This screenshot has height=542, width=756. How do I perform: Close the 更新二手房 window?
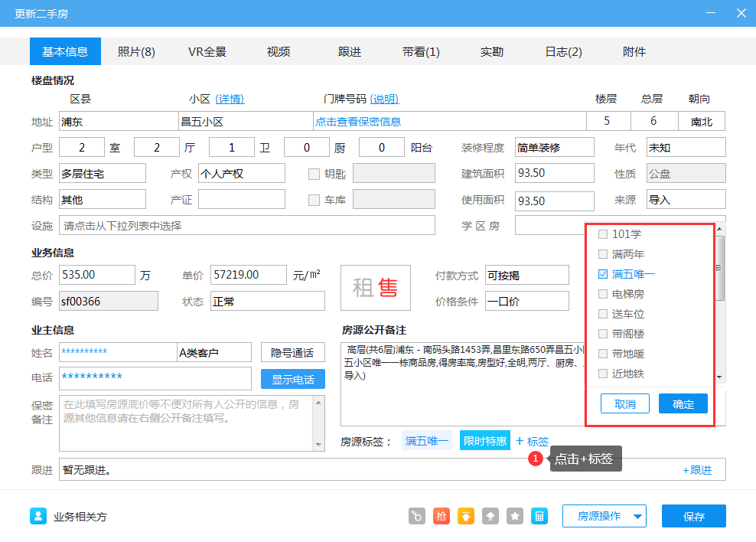click(741, 13)
